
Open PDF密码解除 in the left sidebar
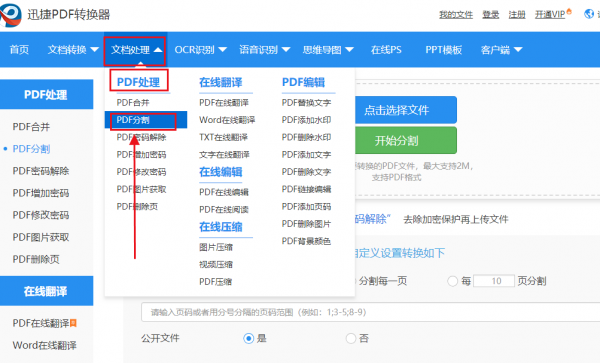click(x=41, y=171)
